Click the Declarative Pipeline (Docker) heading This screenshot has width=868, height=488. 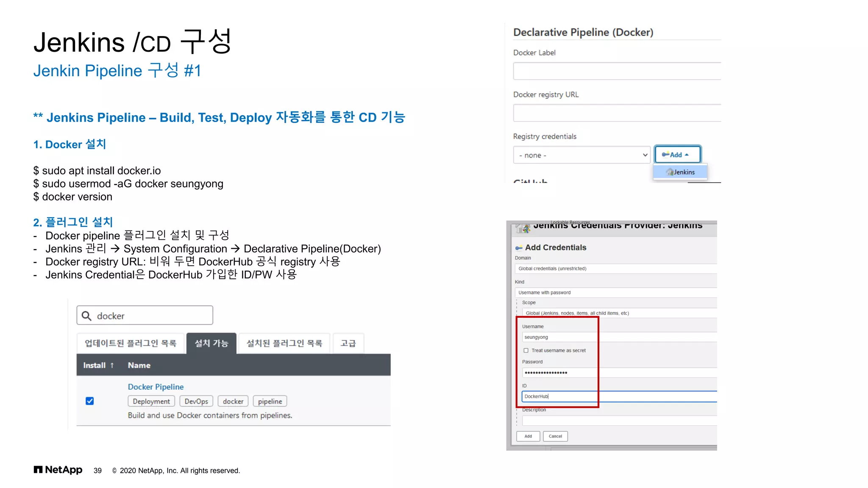click(x=583, y=32)
